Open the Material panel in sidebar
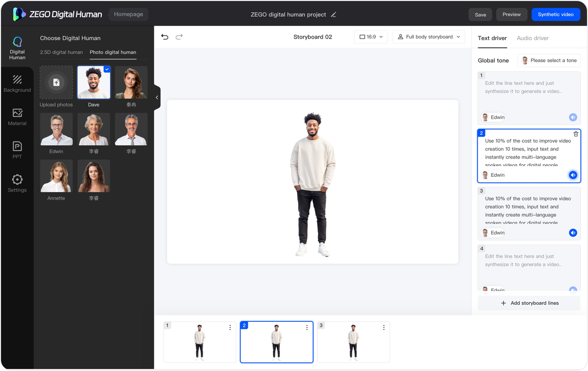The width and height of the screenshot is (588, 371). (17, 117)
